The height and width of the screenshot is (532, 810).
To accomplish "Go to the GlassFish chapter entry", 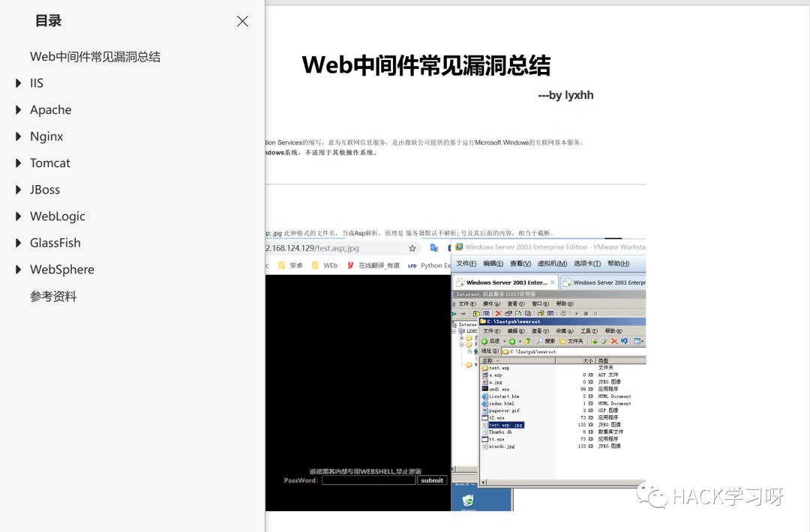I will point(55,243).
